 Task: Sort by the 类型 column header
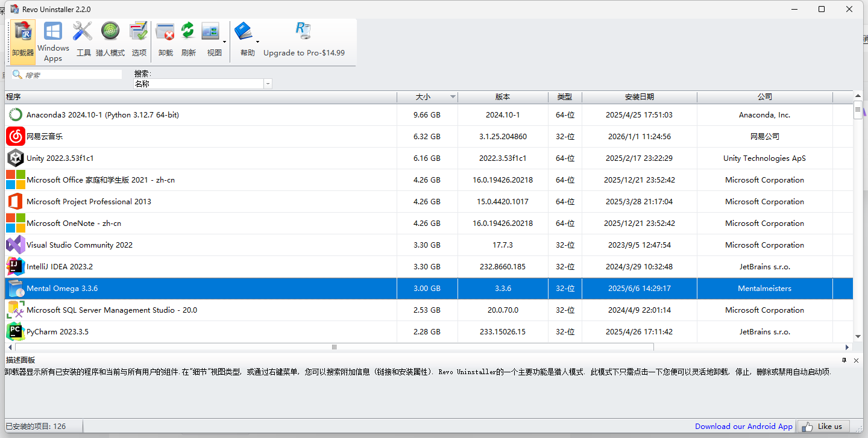[565, 97]
